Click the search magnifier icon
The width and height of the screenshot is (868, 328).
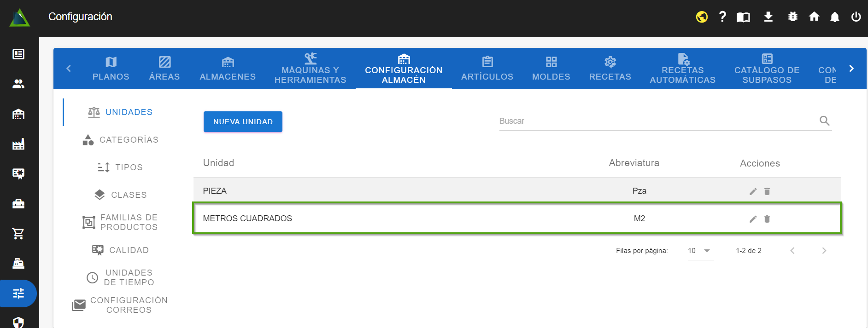click(x=824, y=121)
